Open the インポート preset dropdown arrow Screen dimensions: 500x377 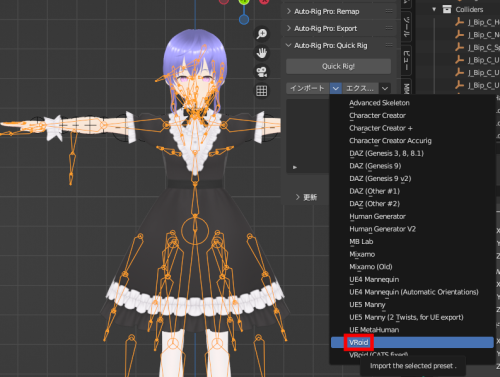(336, 88)
